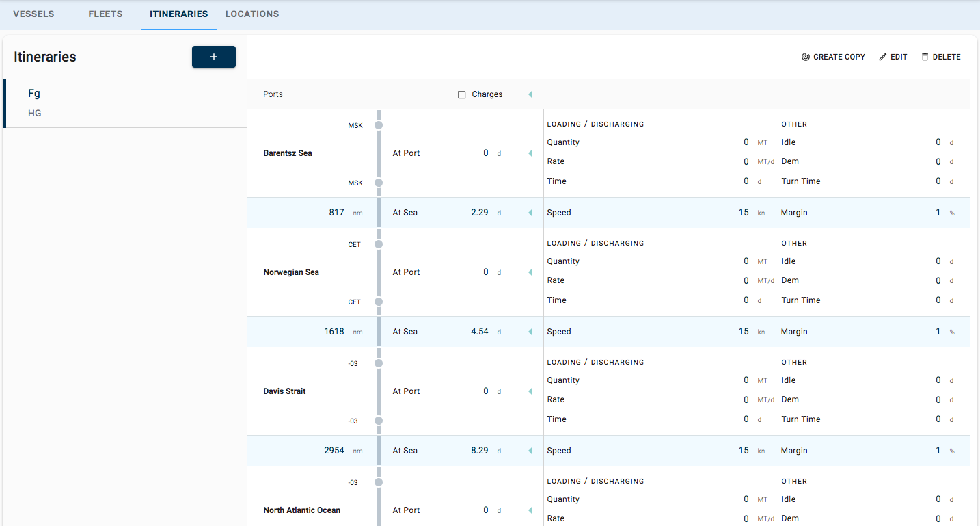This screenshot has height=526, width=980.
Task: Click the Idle days value for Barentsz Sea
Action: (938, 142)
